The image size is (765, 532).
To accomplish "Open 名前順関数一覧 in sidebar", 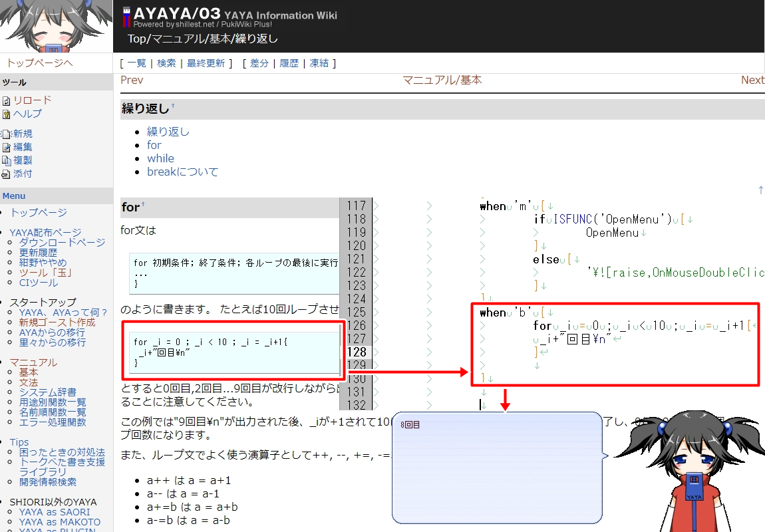I will click(53, 412).
